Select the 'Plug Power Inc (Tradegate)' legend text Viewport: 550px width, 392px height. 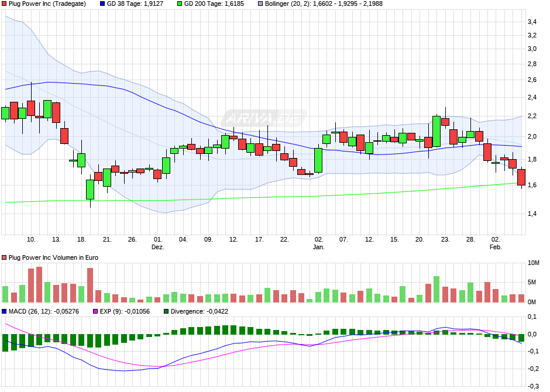(x=47, y=4)
